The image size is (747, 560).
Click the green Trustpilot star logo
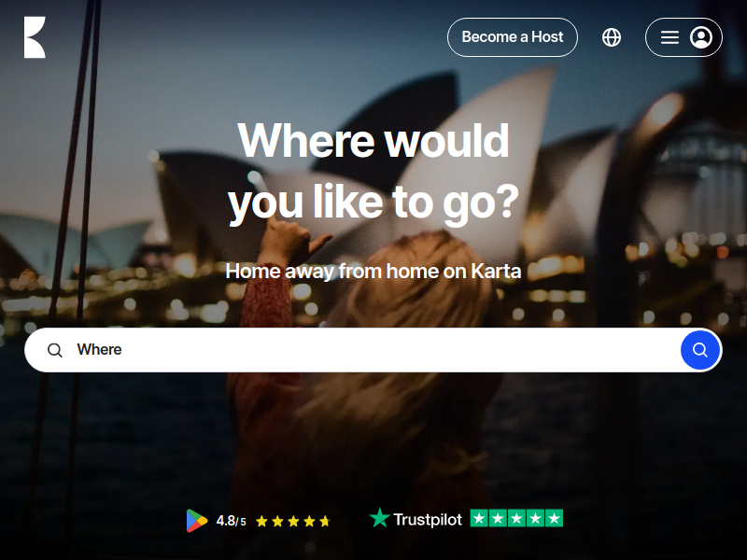[380, 518]
